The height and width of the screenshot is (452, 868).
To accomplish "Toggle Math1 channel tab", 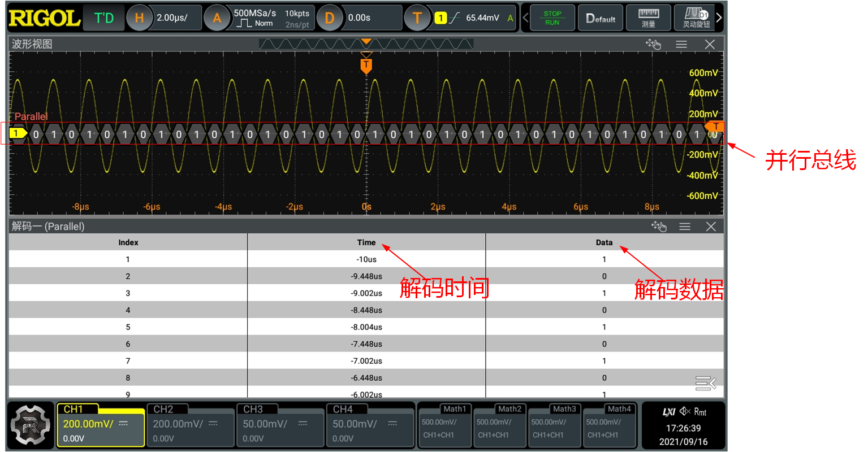I will pos(444,425).
